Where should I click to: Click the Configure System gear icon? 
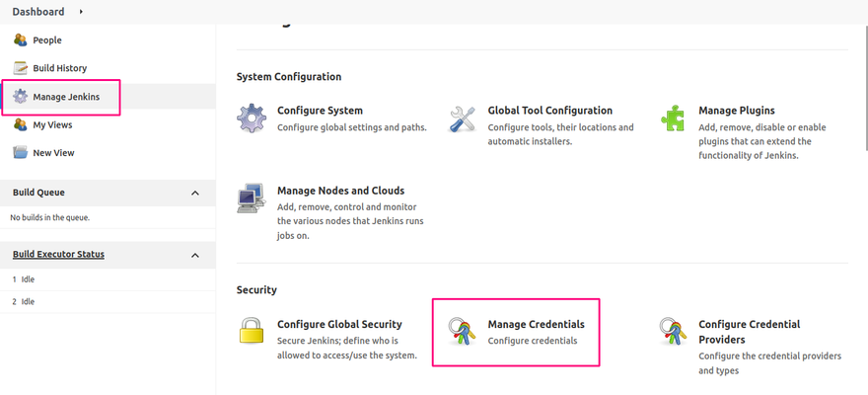252,118
